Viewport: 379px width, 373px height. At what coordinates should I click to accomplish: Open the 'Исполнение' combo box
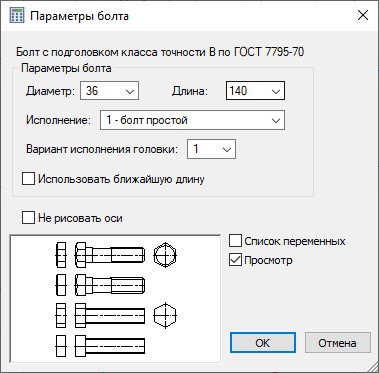pyautogui.click(x=192, y=120)
